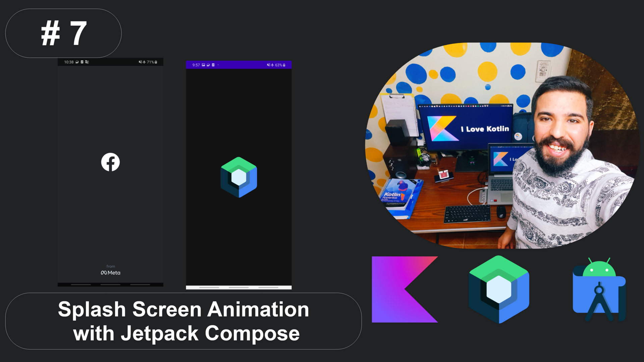The image size is (644, 362).
Task: Click the '63%' battery text
Action: tap(278, 65)
